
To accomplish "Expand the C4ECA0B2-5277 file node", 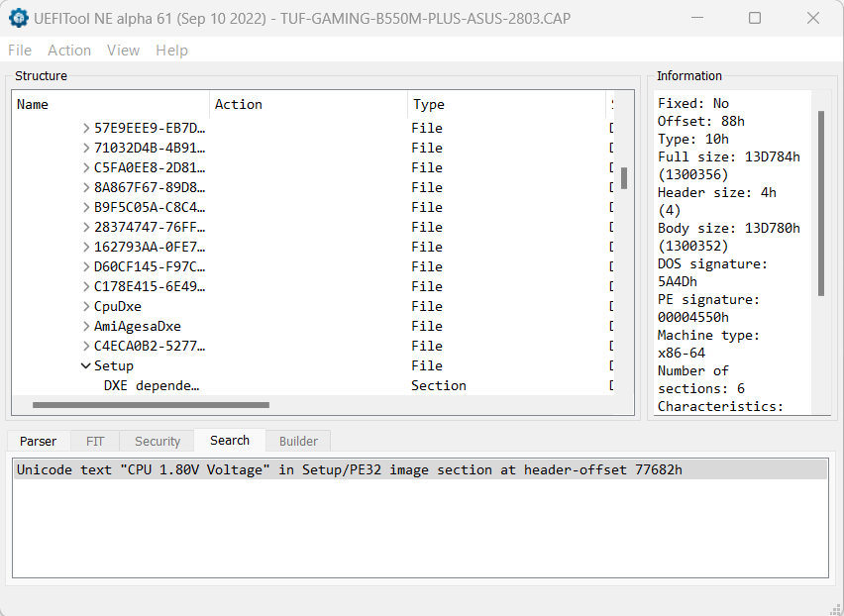I will (86, 346).
